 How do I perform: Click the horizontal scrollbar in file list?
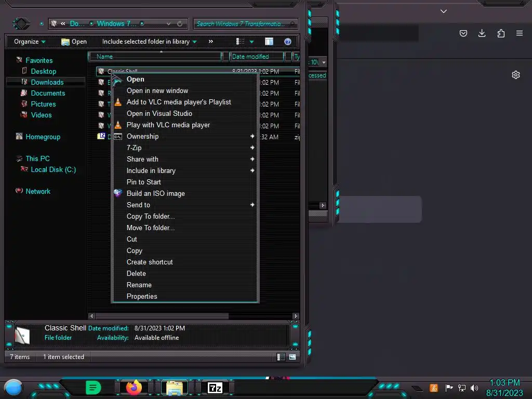(x=162, y=316)
